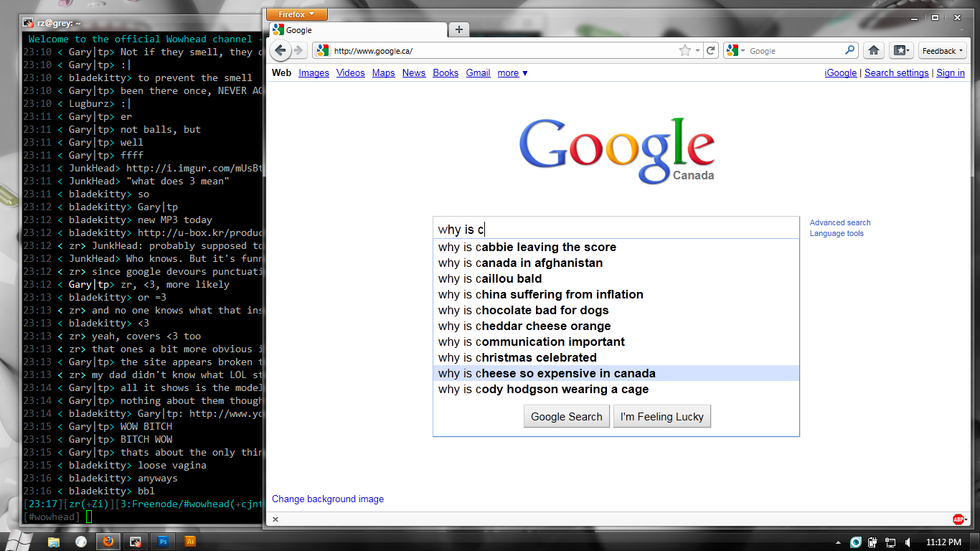The height and width of the screenshot is (551, 980).
Task: Click the PuTTY icon in the terminal title bar
Action: 28,23
